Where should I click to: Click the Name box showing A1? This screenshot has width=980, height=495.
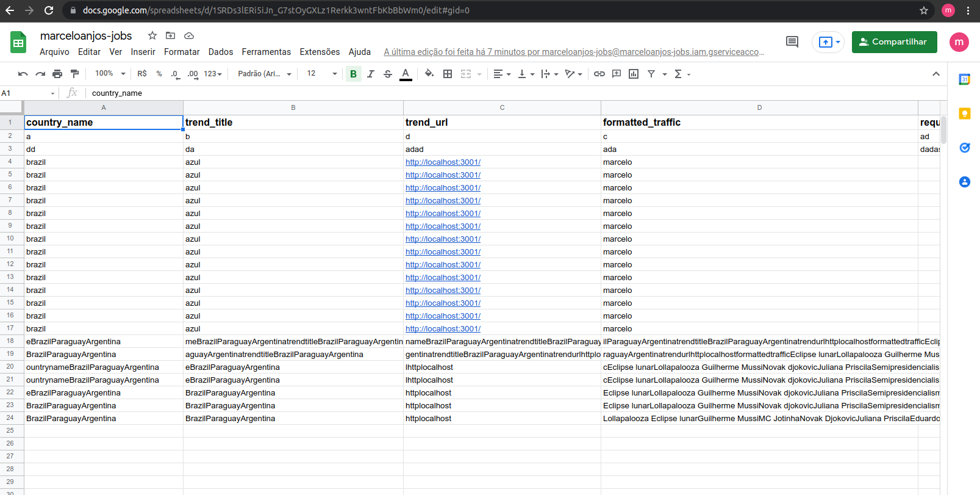(28, 93)
